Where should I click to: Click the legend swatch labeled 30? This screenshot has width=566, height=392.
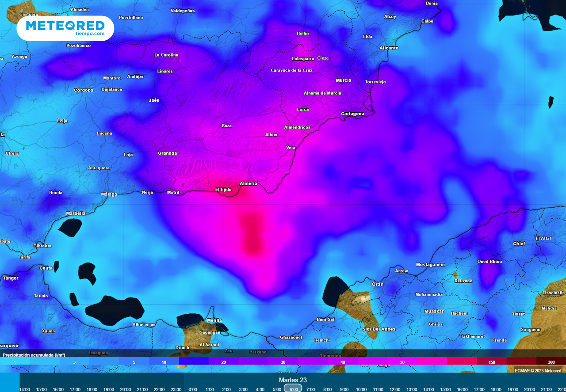[x=283, y=362]
